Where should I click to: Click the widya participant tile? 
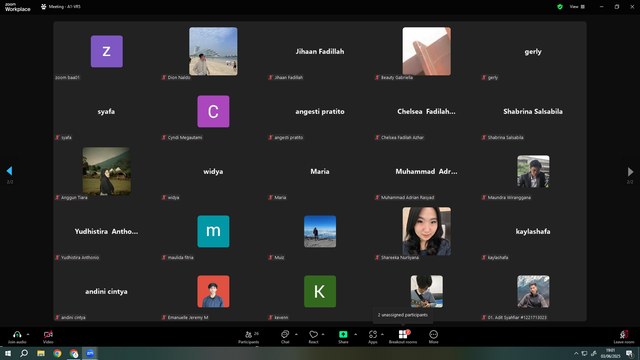pyautogui.click(x=213, y=171)
